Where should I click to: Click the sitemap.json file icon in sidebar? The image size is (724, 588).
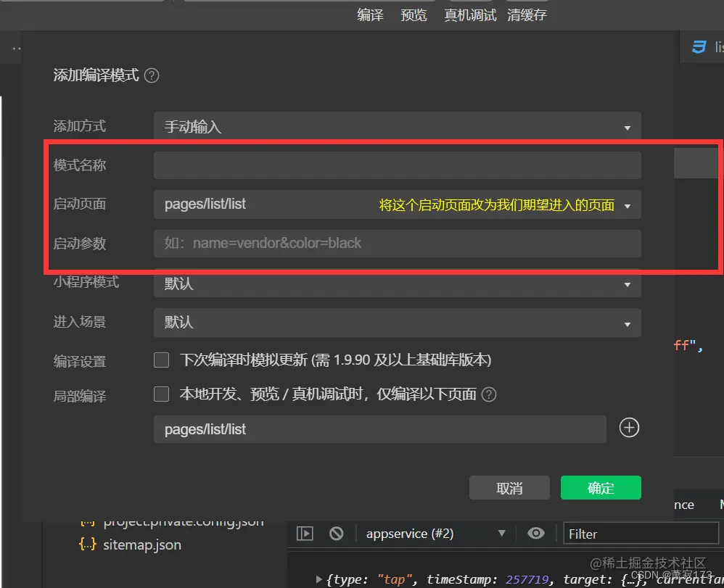[89, 544]
